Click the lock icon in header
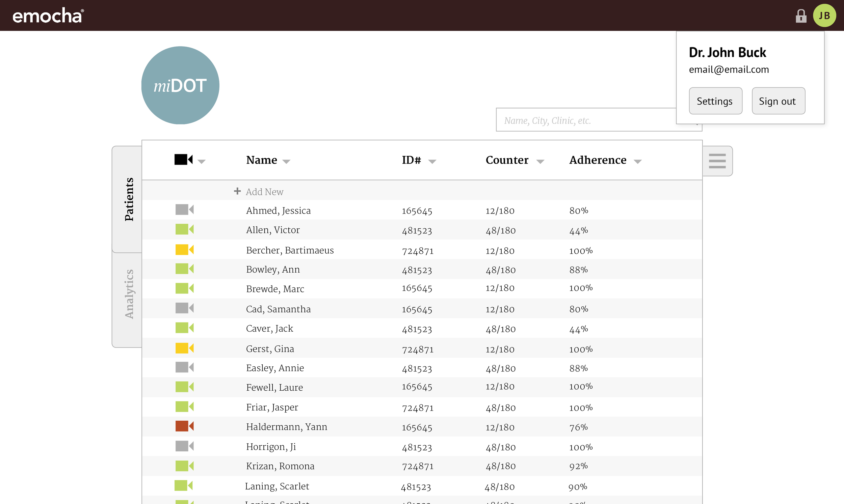This screenshot has width=844, height=504. click(x=800, y=16)
